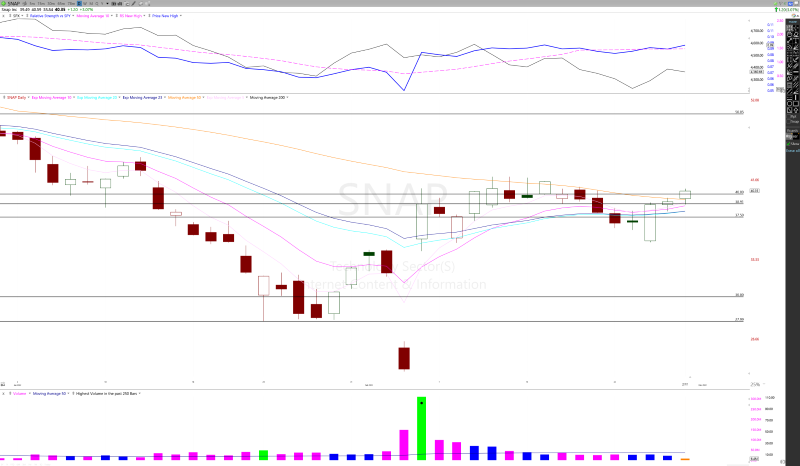Screen dimensions: 800x466
Task: Click the 25% label at chart bottom right
Action: [x=755, y=384]
